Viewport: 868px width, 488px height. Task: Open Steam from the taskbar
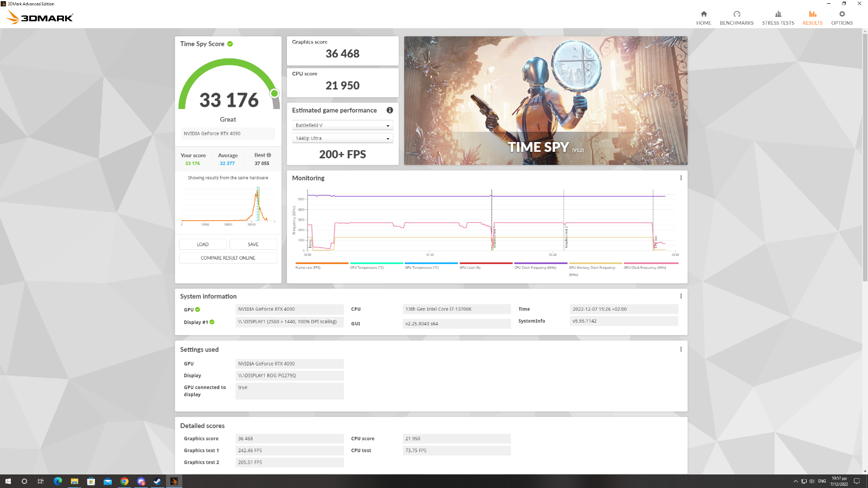coord(157,481)
